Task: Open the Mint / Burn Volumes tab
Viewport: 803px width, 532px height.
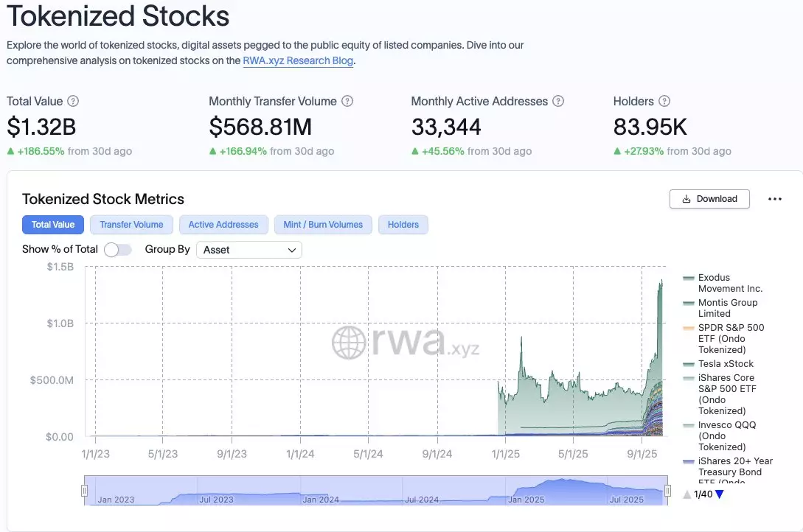Action: 323,225
